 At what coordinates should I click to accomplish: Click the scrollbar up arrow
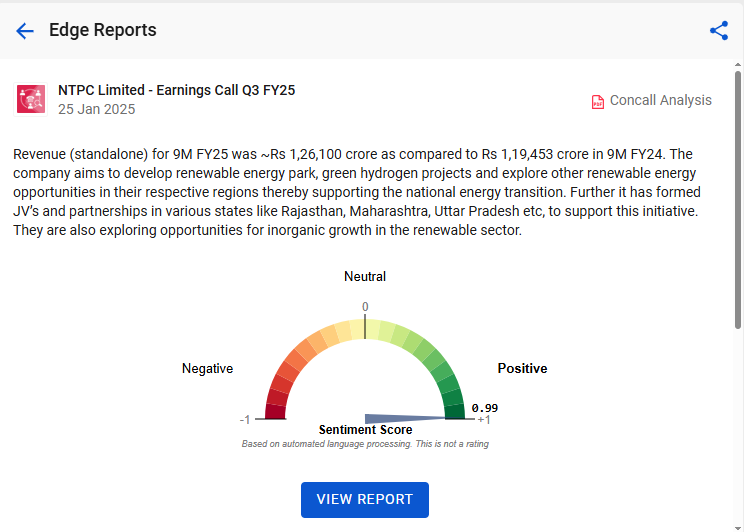point(738,65)
